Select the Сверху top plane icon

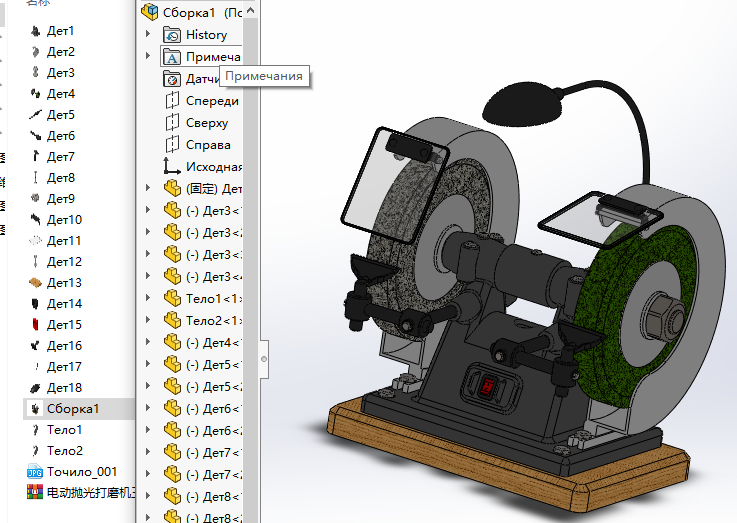pyautogui.click(x=172, y=123)
